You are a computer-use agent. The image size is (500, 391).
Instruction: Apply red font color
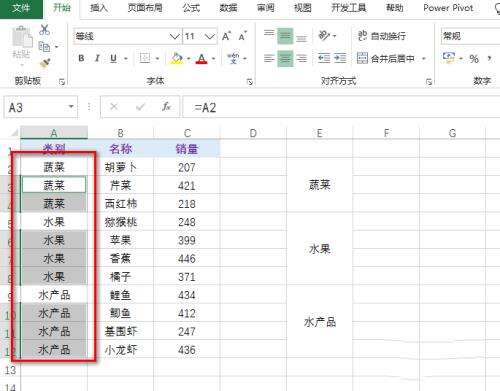(201, 58)
